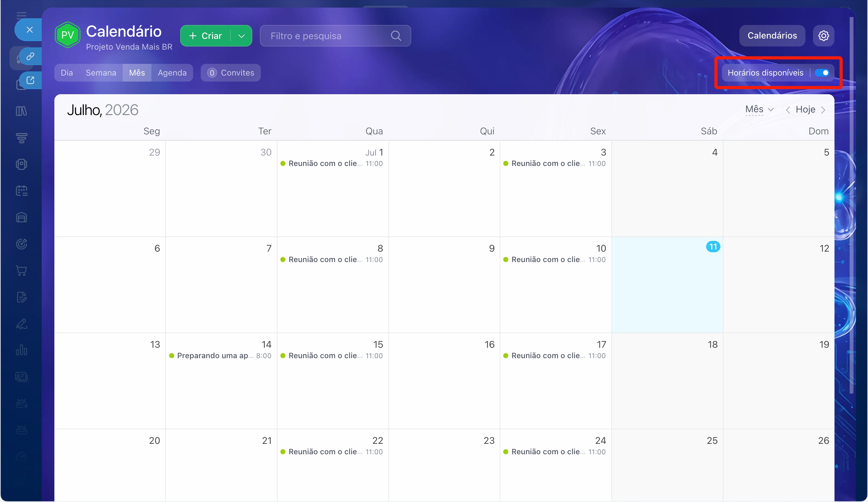Switch to Semana view tab
868x502 pixels.
pyautogui.click(x=101, y=73)
